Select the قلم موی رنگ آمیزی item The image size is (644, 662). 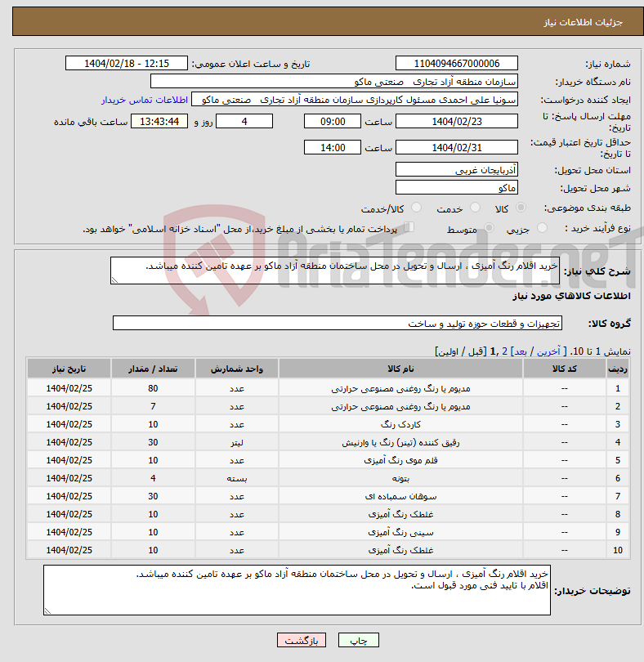point(400,460)
